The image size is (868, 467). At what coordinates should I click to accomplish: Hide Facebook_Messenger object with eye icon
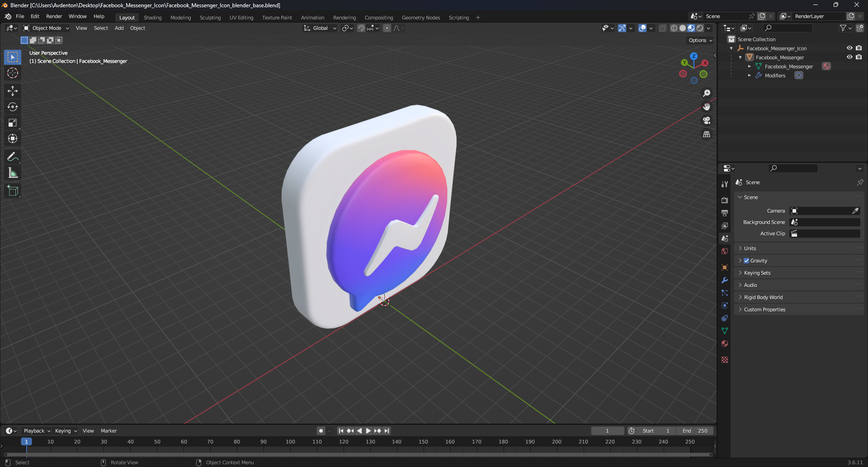849,57
